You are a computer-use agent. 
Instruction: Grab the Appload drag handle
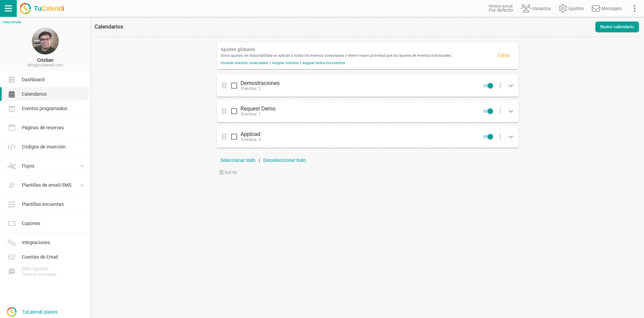[224, 137]
